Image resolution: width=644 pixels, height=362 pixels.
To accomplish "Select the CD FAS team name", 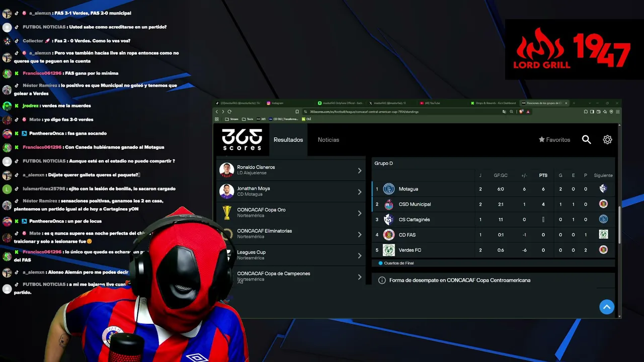I will (x=407, y=235).
